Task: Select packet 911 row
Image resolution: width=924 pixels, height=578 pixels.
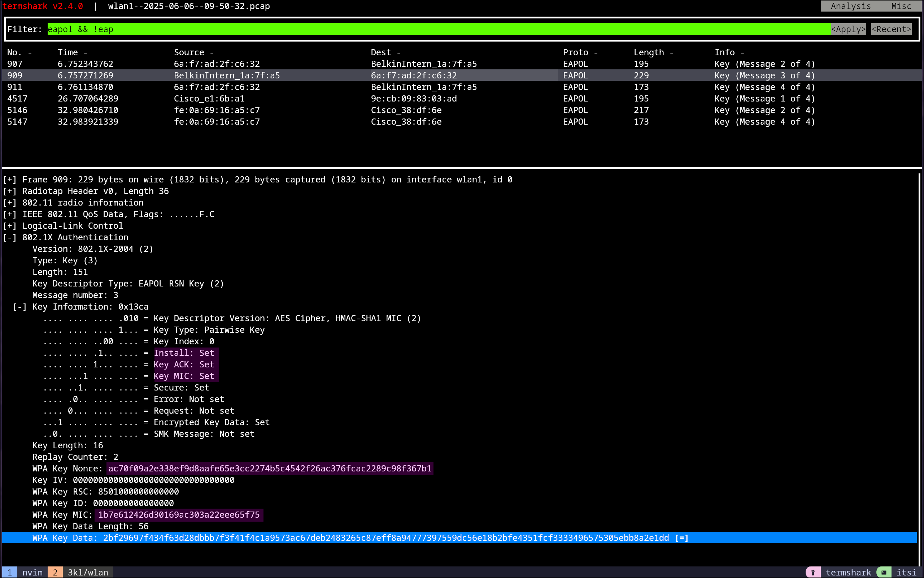Action: (x=462, y=87)
